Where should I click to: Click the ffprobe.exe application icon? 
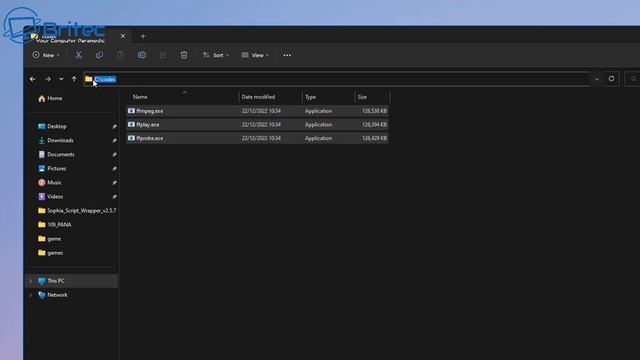(131, 138)
